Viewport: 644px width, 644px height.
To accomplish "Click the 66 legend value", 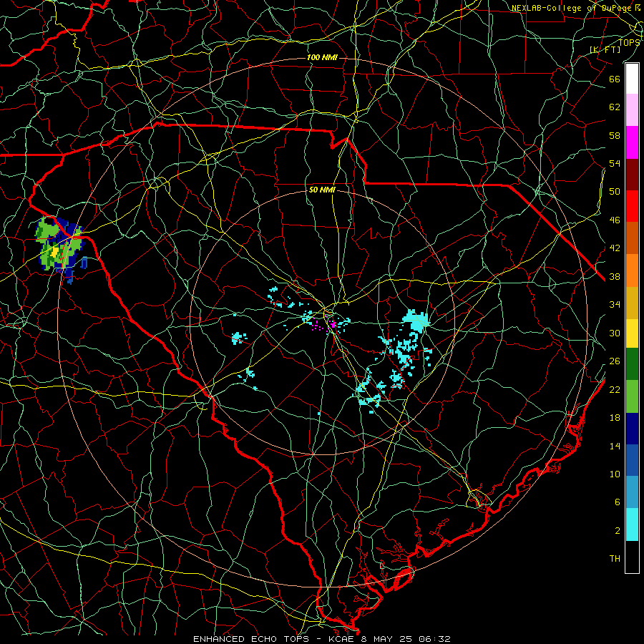I will [615, 79].
